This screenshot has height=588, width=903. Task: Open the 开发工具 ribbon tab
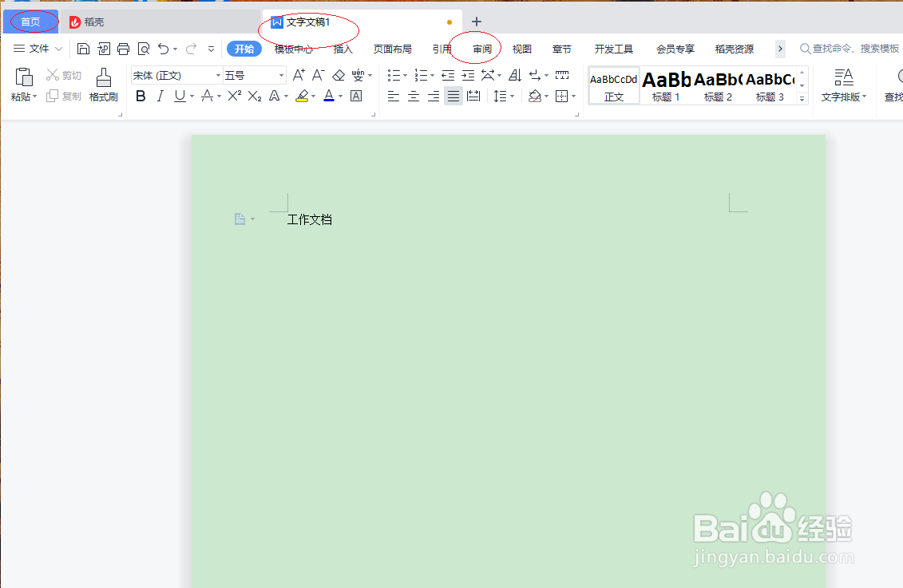(614, 49)
